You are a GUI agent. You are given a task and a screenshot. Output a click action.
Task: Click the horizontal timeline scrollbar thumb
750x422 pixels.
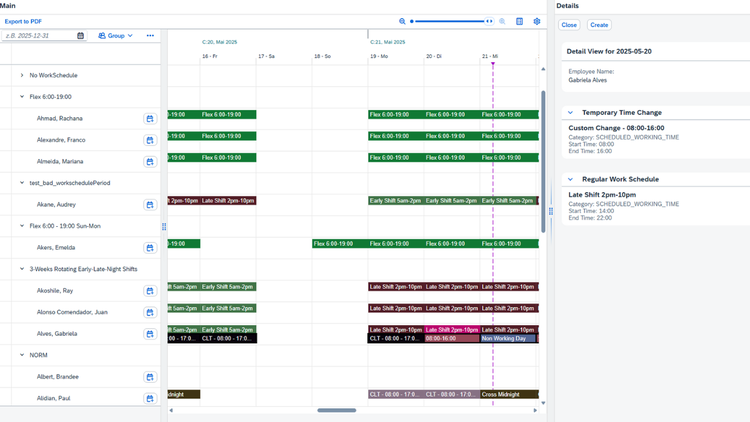click(337, 410)
